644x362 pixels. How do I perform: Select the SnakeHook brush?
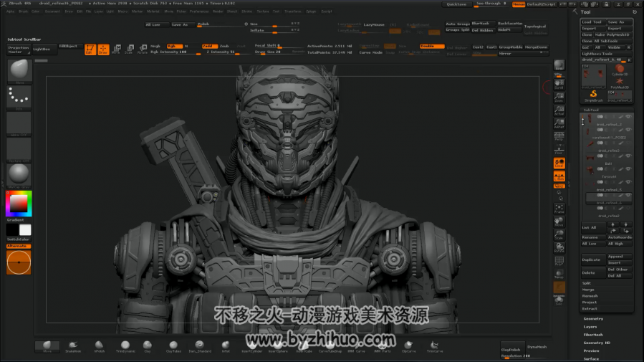(73, 346)
